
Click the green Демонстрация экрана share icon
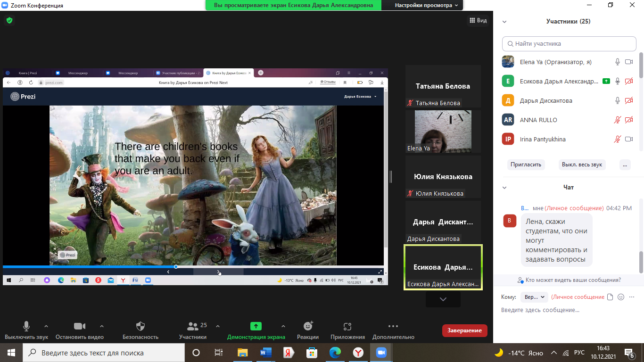coord(256,326)
